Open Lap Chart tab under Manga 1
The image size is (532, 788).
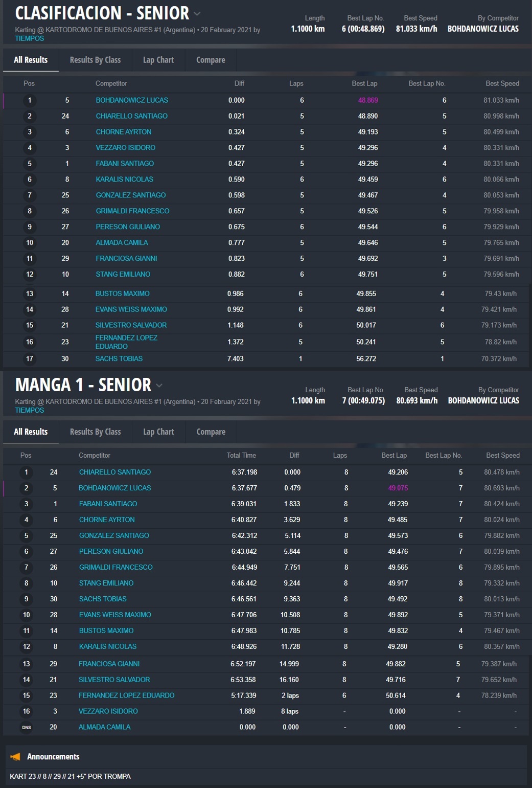[158, 432]
